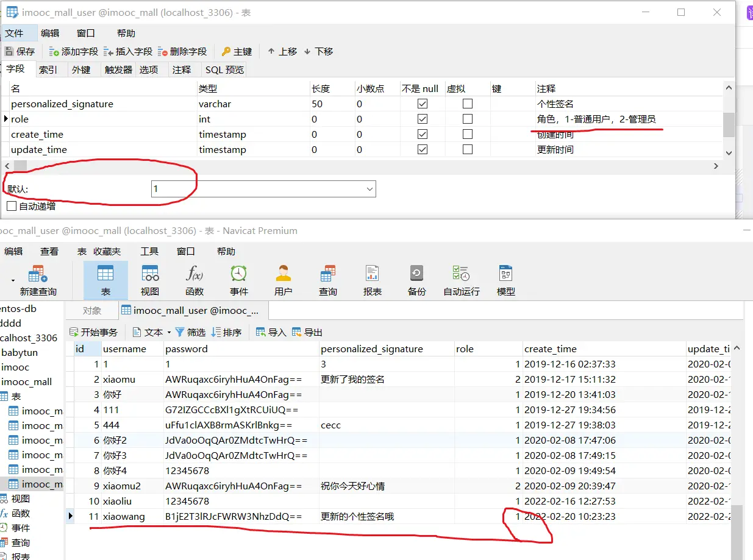The image size is (753, 560).
Task: Open the User (用户) toolbar icon
Action: tap(284, 280)
